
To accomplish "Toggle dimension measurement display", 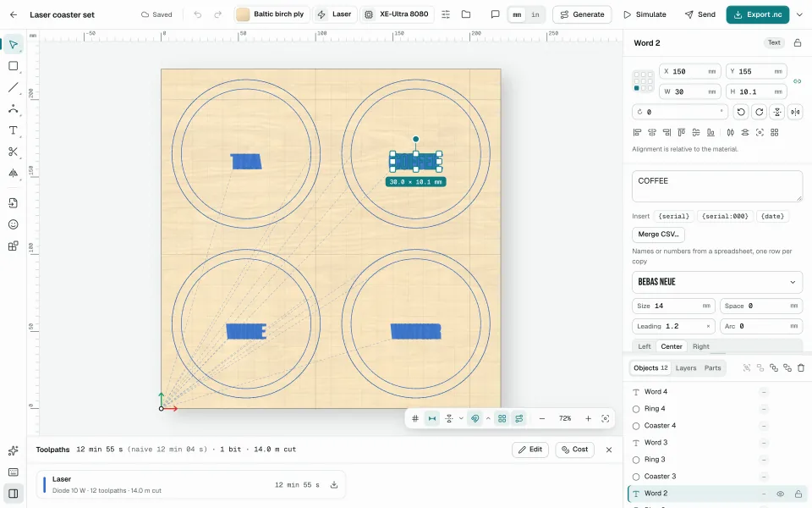I will click(432, 419).
